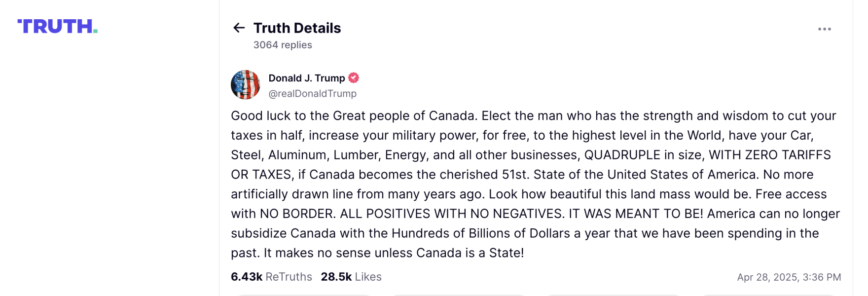This screenshot has width=868, height=296.
Task: View the 3064 replies
Action: (282, 44)
